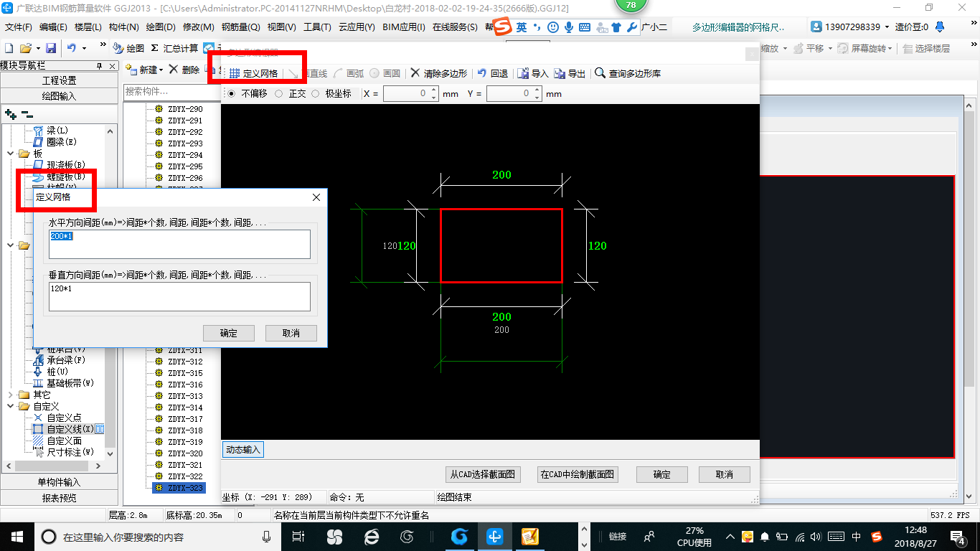
Task: Click the open folder icon in main toolbar
Action: pos(25,48)
